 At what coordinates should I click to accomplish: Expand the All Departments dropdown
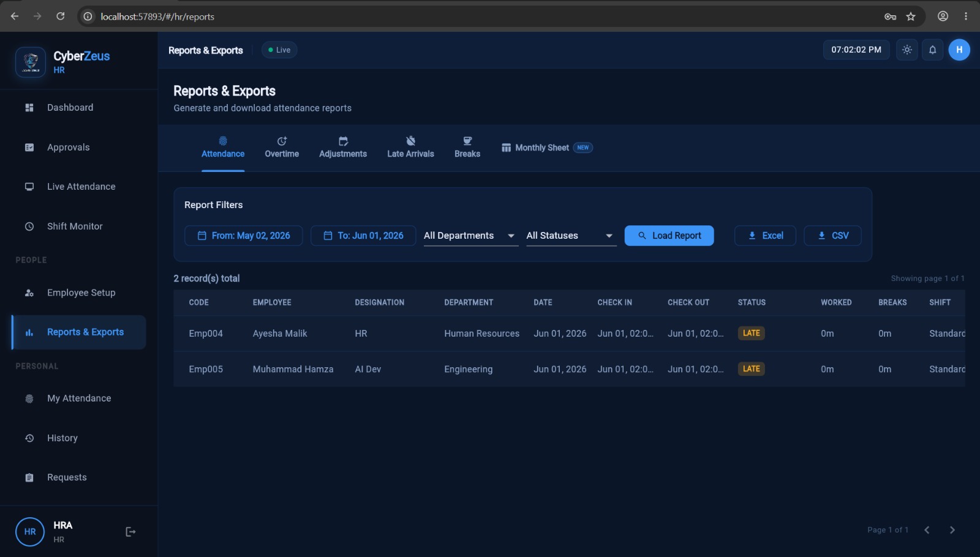470,236
